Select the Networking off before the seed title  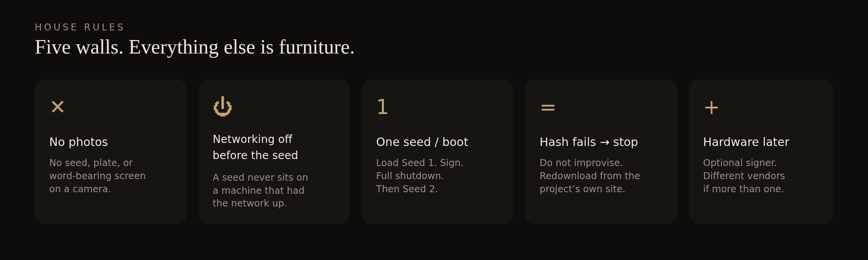tap(255, 147)
